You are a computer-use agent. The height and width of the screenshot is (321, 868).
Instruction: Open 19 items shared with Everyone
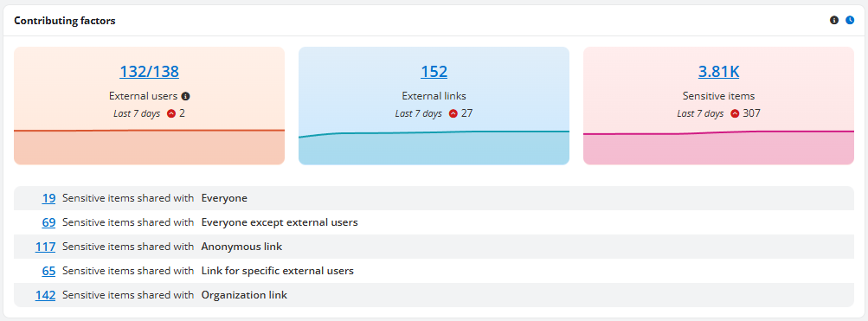[x=48, y=198]
